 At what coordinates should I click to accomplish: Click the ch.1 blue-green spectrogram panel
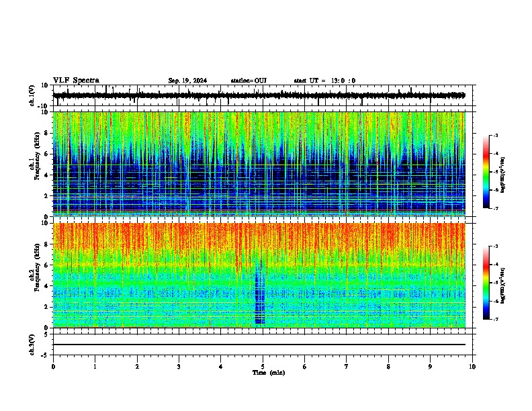259,164
